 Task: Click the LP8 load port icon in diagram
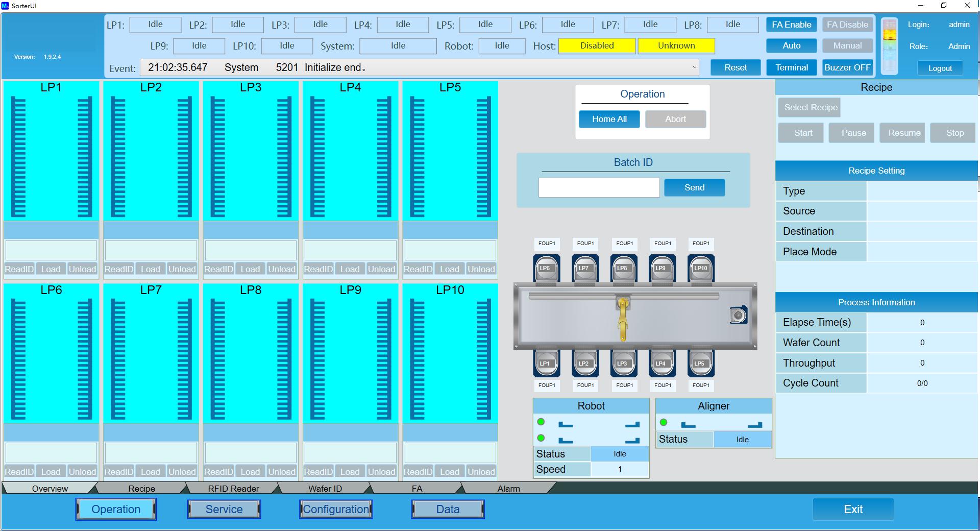(623, 269)
